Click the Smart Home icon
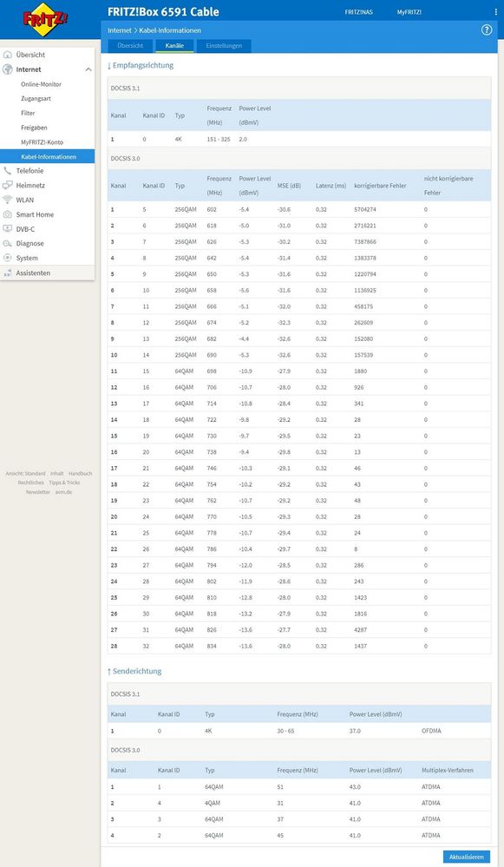The image size is (504, 867). coord(8,214)
